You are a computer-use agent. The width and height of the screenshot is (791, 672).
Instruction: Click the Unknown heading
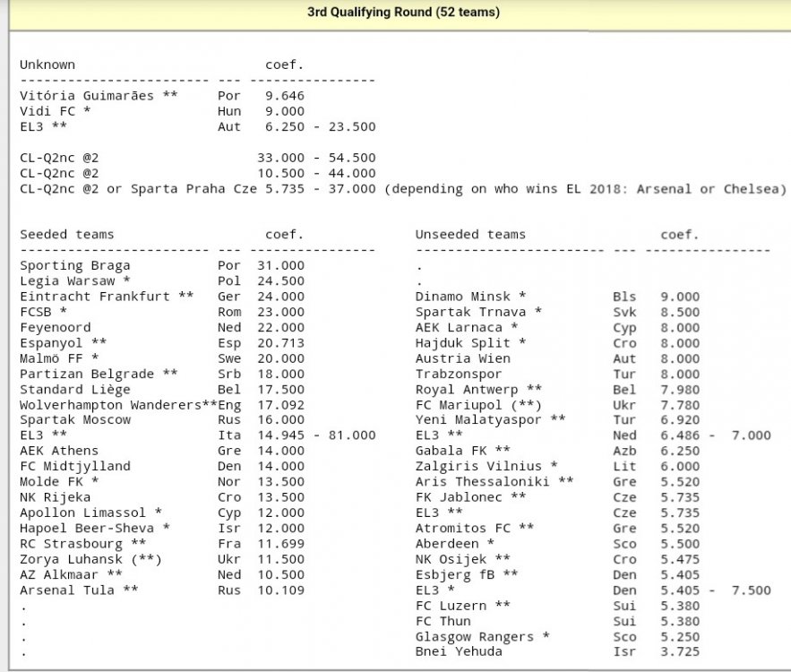47,65
